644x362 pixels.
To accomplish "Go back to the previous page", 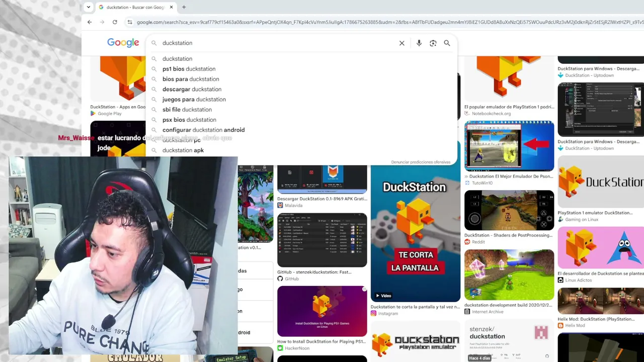I will click(90, 22).
